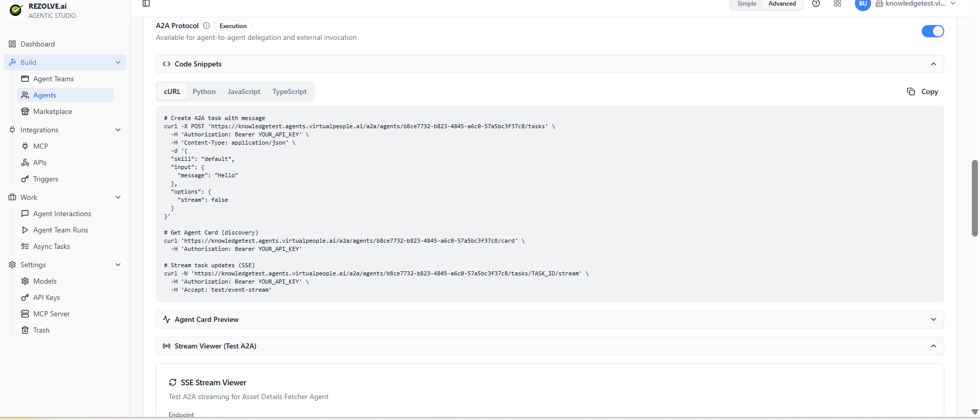This screenshot has width=980, height=420.
Task: Click the REZOLVE.ai logo icon
Action: [x=16, y=10]
